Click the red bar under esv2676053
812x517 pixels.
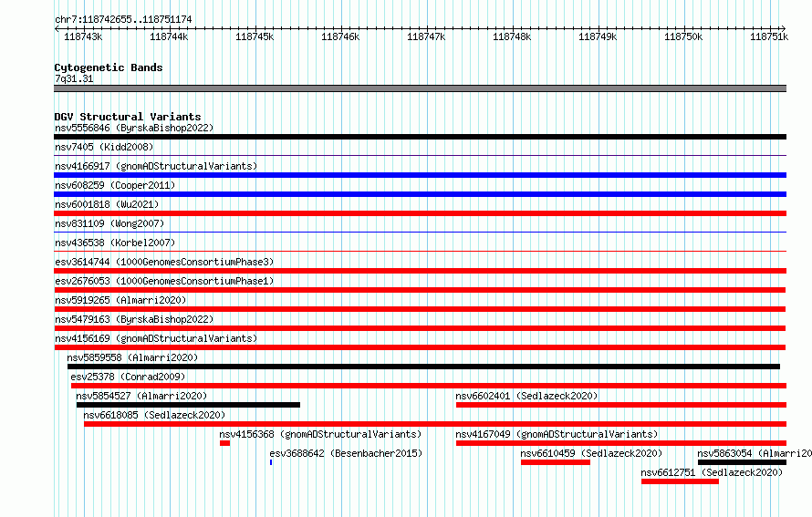[x=420, y=290]
